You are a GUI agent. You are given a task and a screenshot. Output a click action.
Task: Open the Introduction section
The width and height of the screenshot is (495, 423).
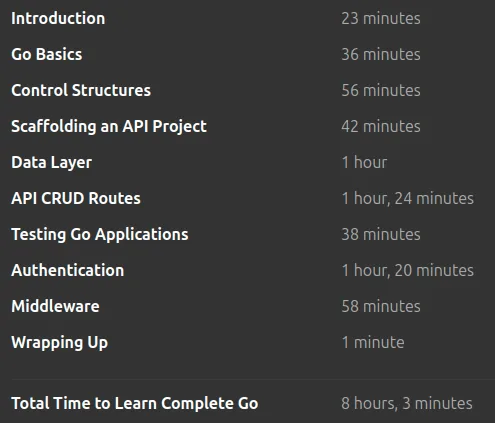pos(58,18)
